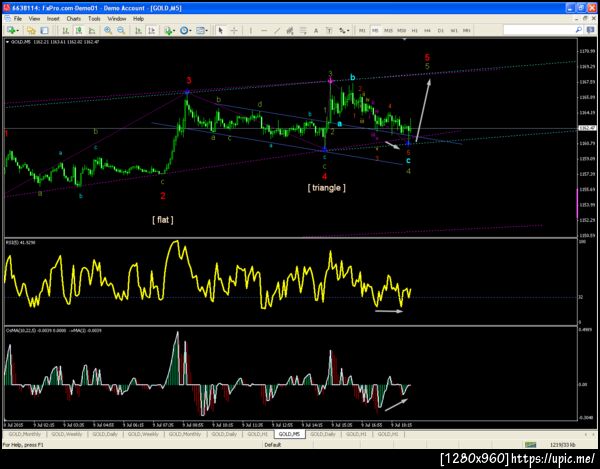Viewport: 600px width, 469px height.
Task: Open the Profiles folder icon in the toolbar
Action: [31, 31]
